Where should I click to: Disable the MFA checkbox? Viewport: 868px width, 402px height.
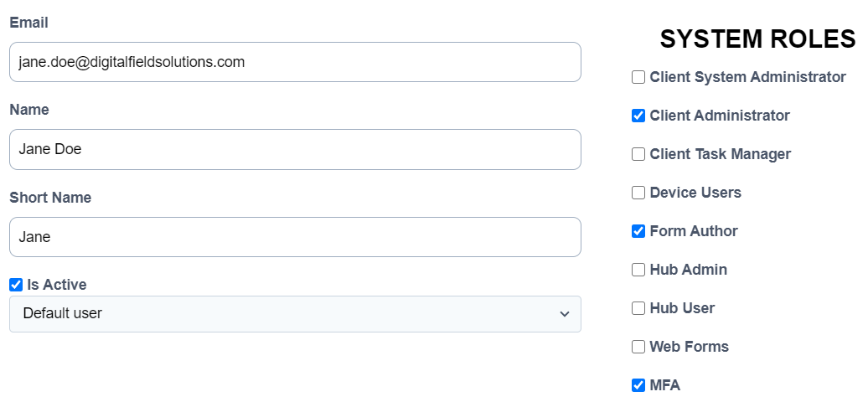click(638, 385)
